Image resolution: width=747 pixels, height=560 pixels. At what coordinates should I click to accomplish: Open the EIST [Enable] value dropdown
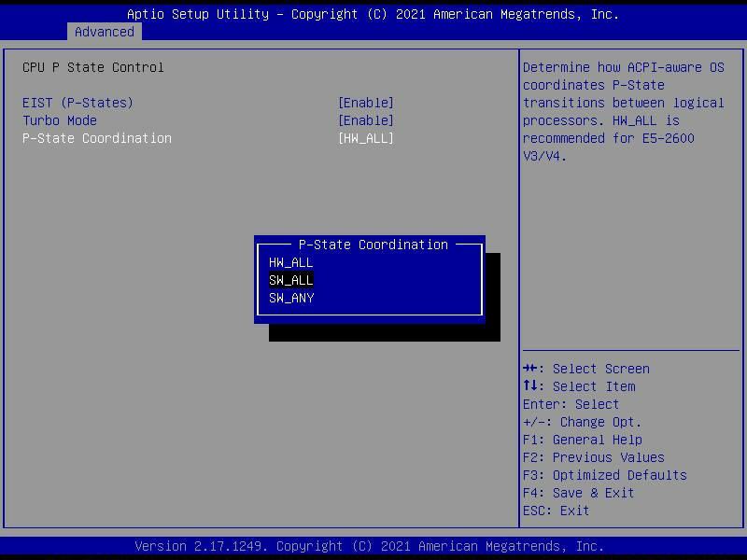[366, 103]
